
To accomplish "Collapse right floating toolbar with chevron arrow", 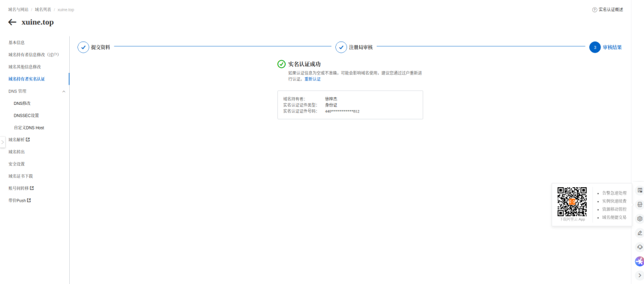I will [x=640, y=275].
